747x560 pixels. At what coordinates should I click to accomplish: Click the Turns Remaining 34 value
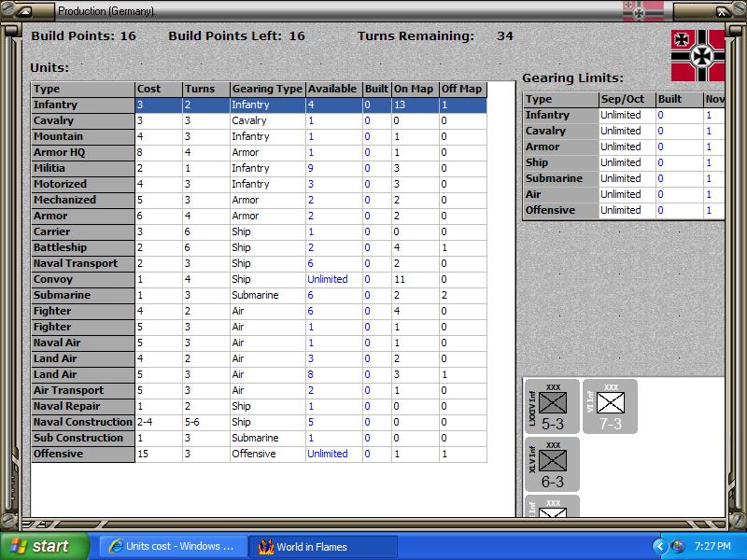(x=504, y=36)
